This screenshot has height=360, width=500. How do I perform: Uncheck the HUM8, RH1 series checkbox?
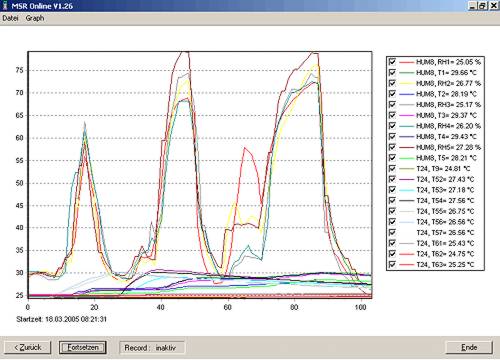(x=392, y=62)
